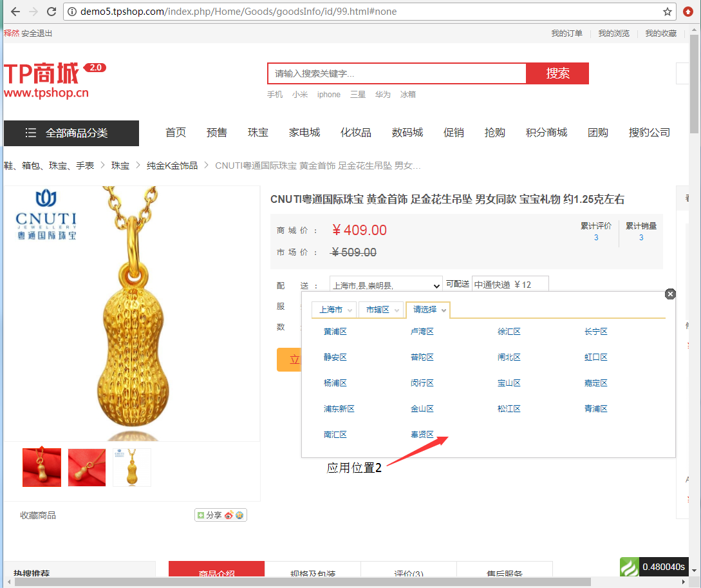Click the red extension icon in the toolbar
Screen dimensions: 701x588
pos(688,12)
